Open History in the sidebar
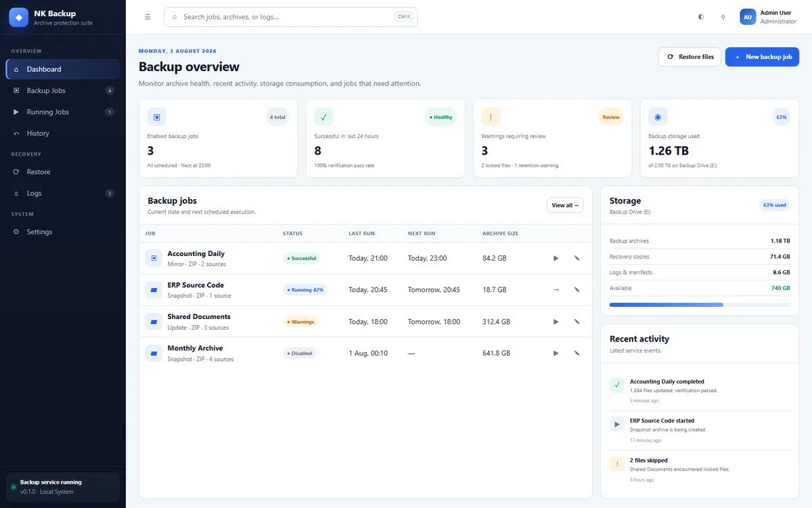Screen dimensions: 812x508 tap(63, 133)
